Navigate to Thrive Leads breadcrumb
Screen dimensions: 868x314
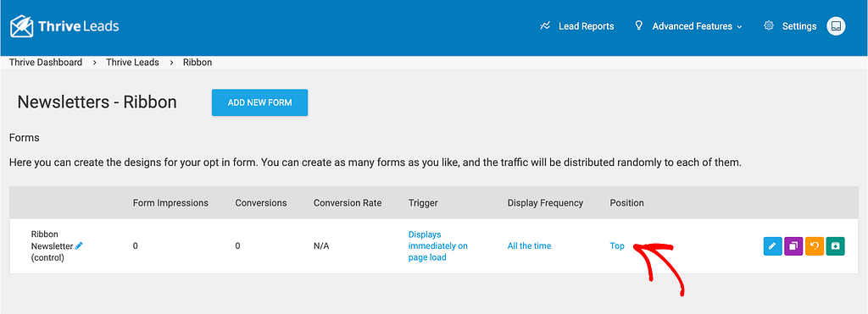point(132,63)
